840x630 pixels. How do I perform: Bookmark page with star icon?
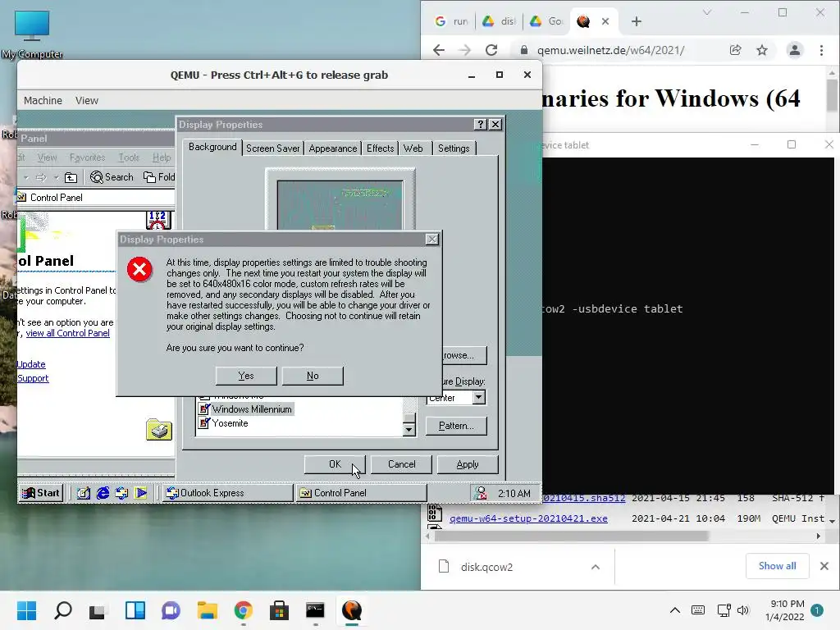pos(762,50)
